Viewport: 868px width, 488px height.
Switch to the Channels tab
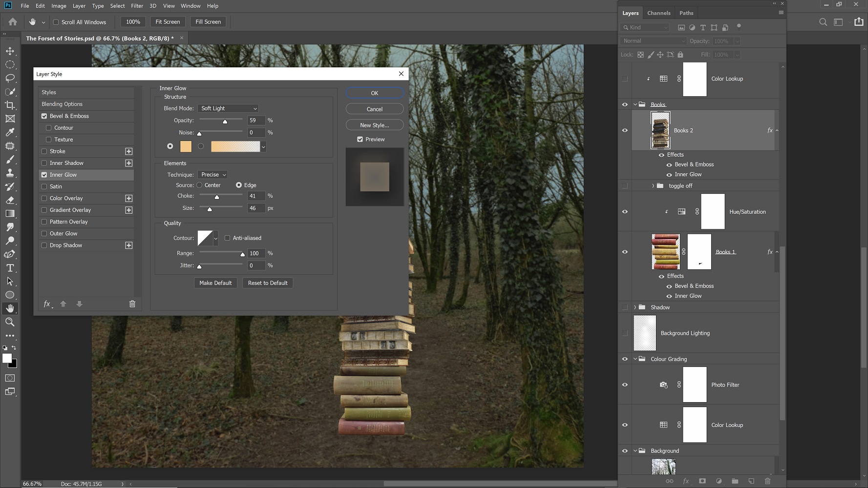click(658, 13)
